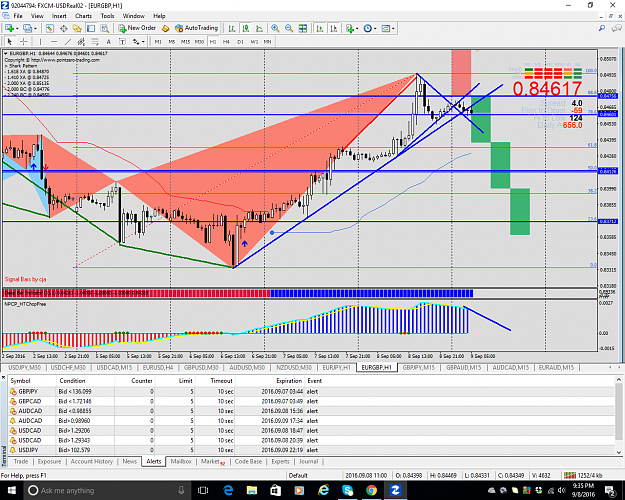The width and height of the screenshot is (625, 500).
Task: Select the Trendline drawing tool
Action: [68, 41]
